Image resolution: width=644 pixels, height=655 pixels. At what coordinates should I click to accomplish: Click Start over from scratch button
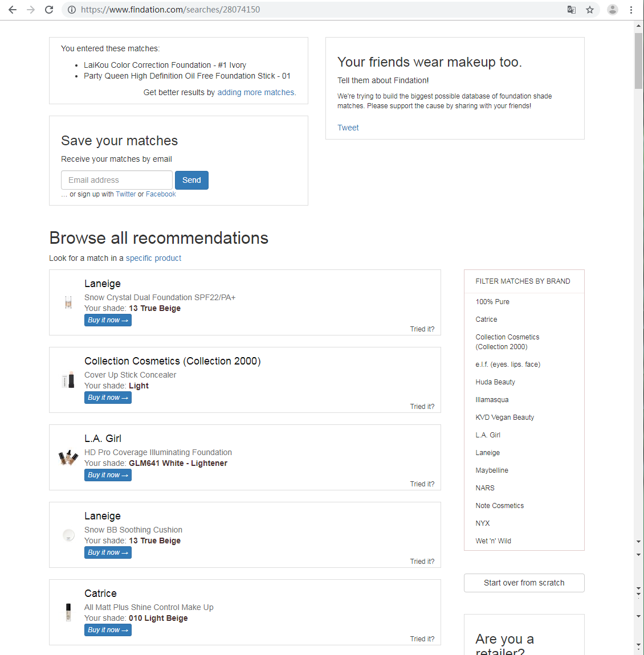click(524, 583)
